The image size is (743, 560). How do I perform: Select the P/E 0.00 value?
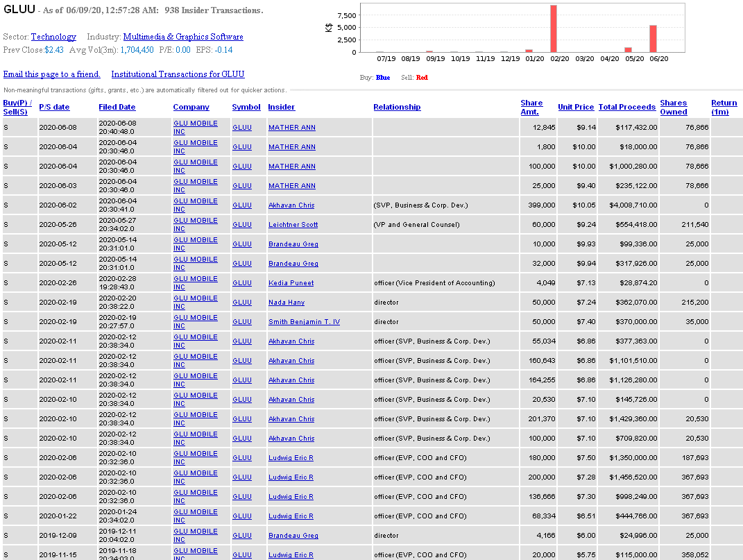tap(183, 50)
